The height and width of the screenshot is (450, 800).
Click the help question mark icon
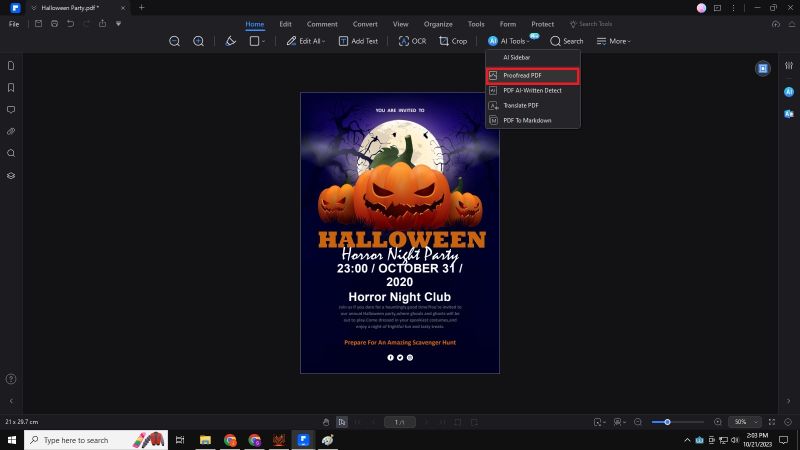(11, 379)
